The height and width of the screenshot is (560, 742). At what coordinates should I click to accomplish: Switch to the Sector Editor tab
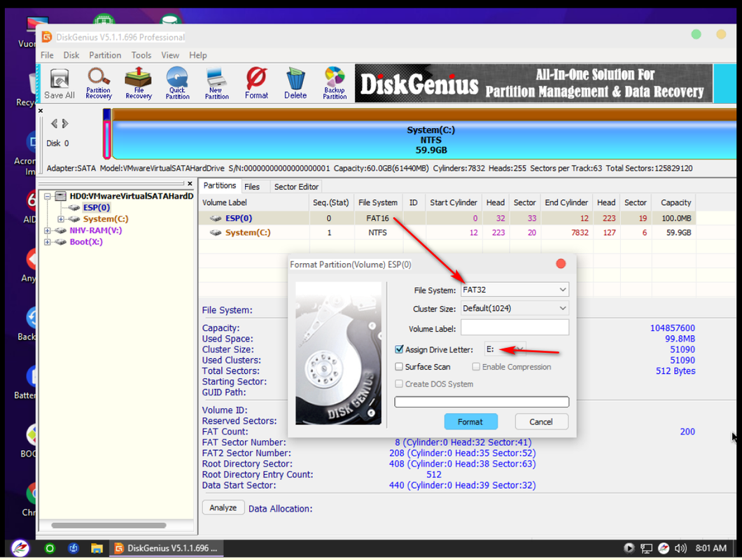[x=296, y=186]
